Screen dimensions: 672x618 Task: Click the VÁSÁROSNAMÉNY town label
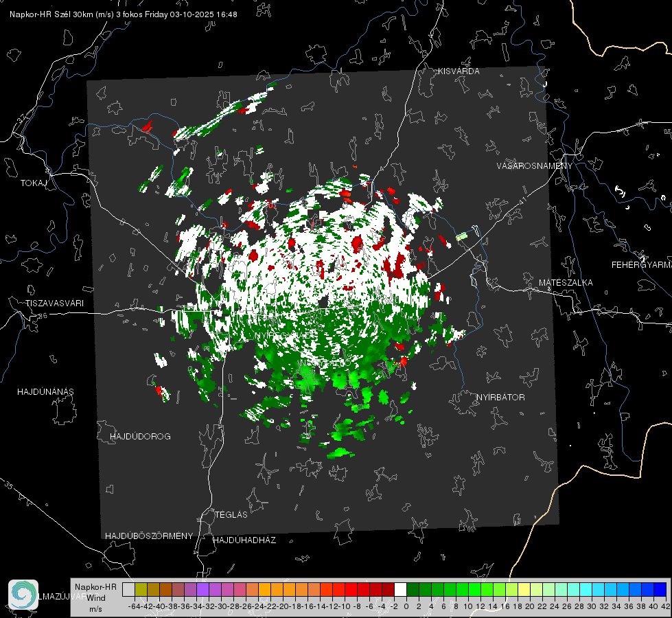click(x=535, y=166)
